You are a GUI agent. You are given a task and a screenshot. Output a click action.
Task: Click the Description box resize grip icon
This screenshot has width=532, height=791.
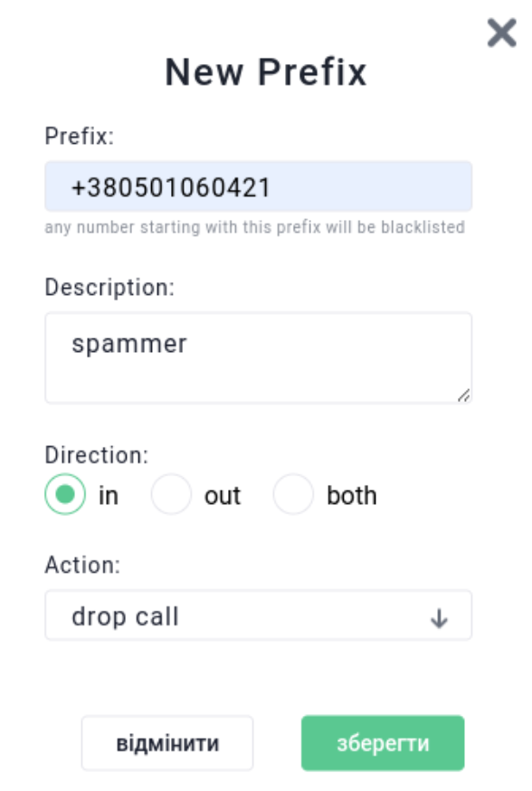coord(464,395)
